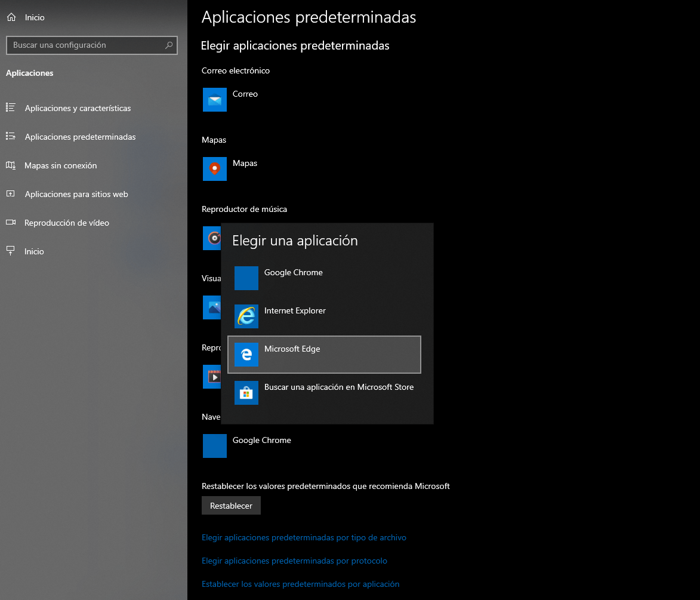Screen dimensions: 700x600
Task: Click the Microsoft Store bag icon
Action: [x=246, y=393]
